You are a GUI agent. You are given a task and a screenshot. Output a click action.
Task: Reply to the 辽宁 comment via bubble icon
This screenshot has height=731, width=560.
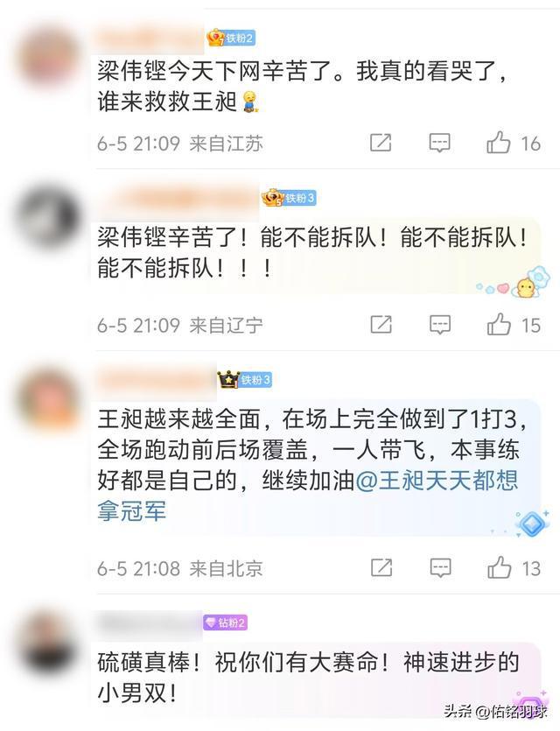pos(439,325)
